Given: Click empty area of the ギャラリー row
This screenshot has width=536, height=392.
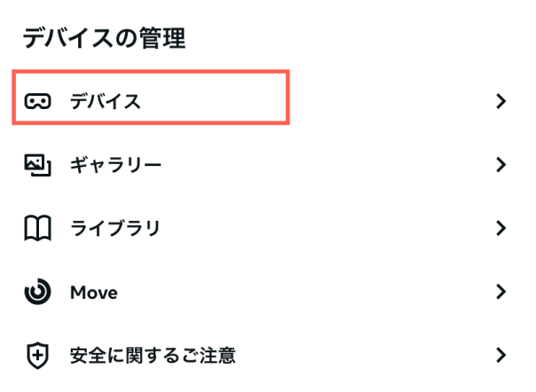Looking at the screenshot, I should 325,165.
